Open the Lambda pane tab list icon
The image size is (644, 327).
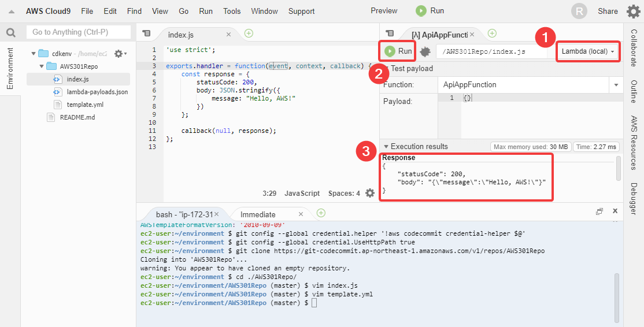pos(390,34)
